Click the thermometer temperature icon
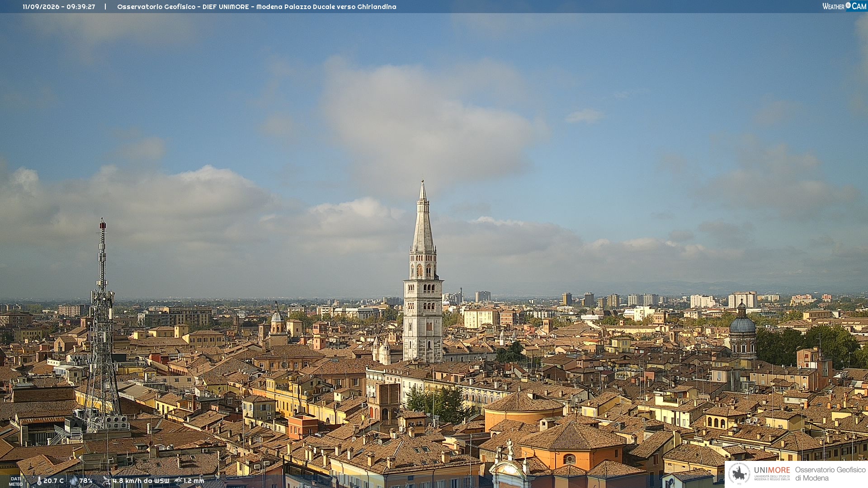The width and height of the screenshot is (868, 488). pyautogui.click(x=39, y=481)
